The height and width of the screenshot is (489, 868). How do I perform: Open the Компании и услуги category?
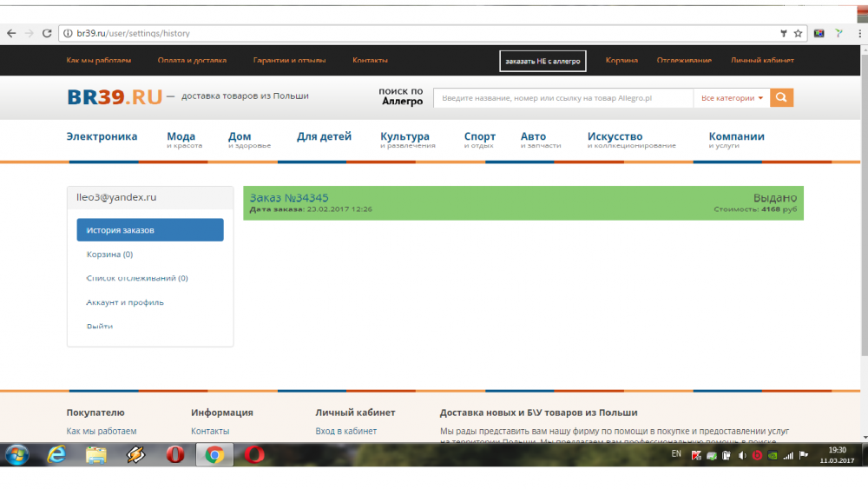tap(736, 140)
